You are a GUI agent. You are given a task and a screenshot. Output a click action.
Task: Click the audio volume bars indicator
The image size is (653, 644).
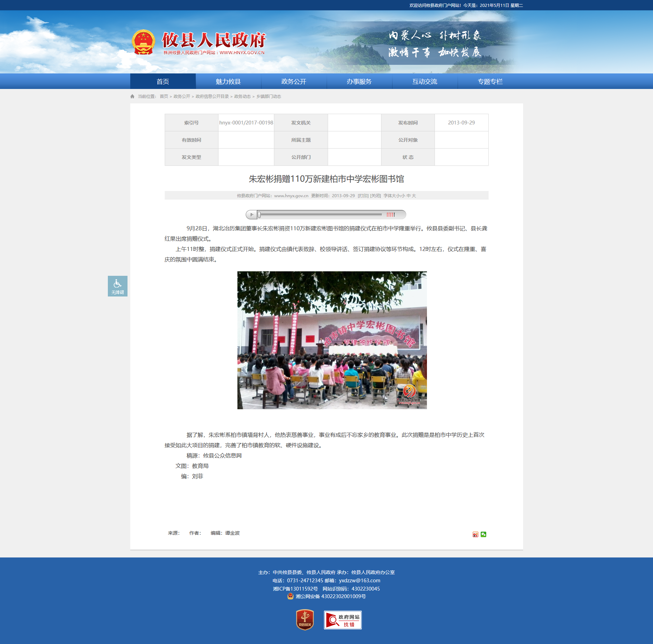click(x=390, y=215)
